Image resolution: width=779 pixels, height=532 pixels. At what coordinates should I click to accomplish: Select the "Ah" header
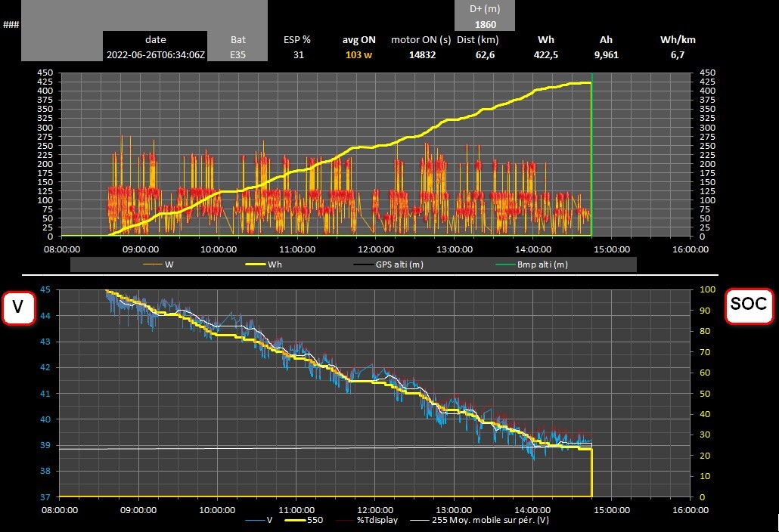pyautogui.click(x=606, y=40)
